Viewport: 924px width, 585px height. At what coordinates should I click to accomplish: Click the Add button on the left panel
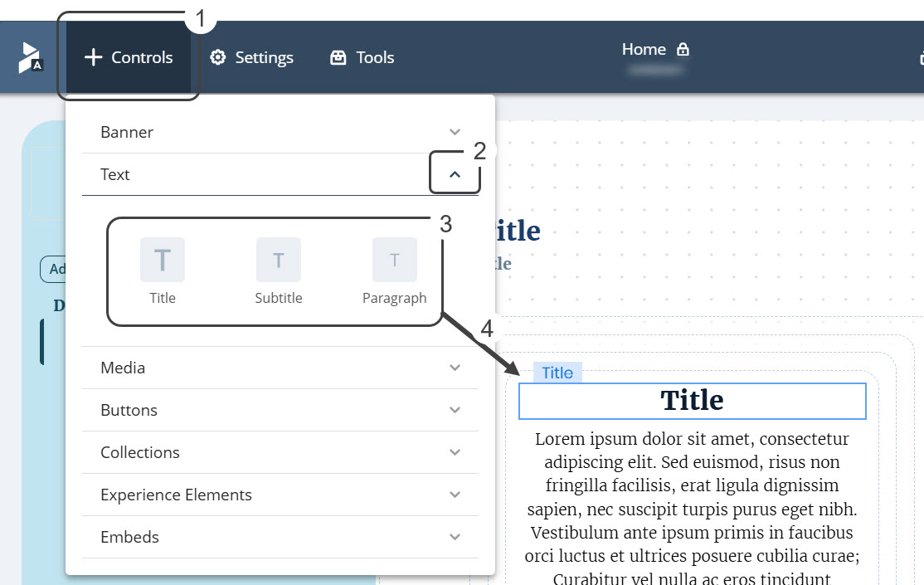[56, 269]
